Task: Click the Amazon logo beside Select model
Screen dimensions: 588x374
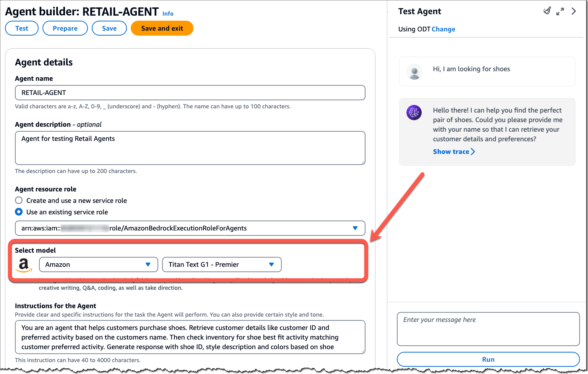Action: (24, 265)
